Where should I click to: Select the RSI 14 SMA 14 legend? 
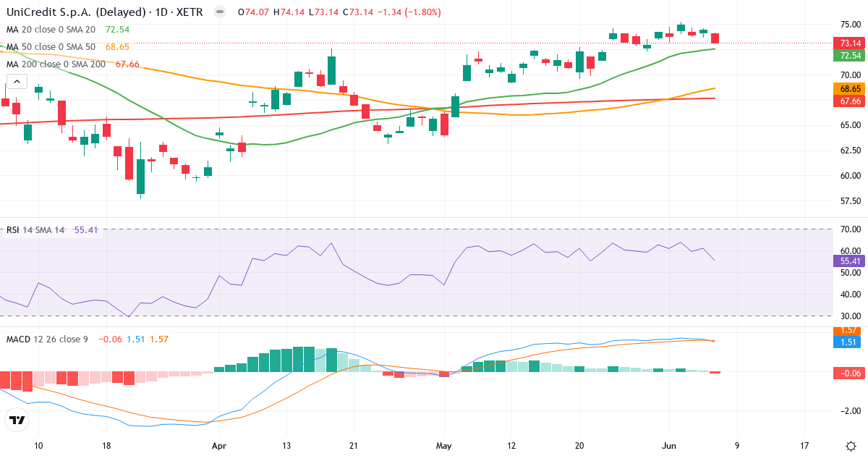click(x=35, y=230)
